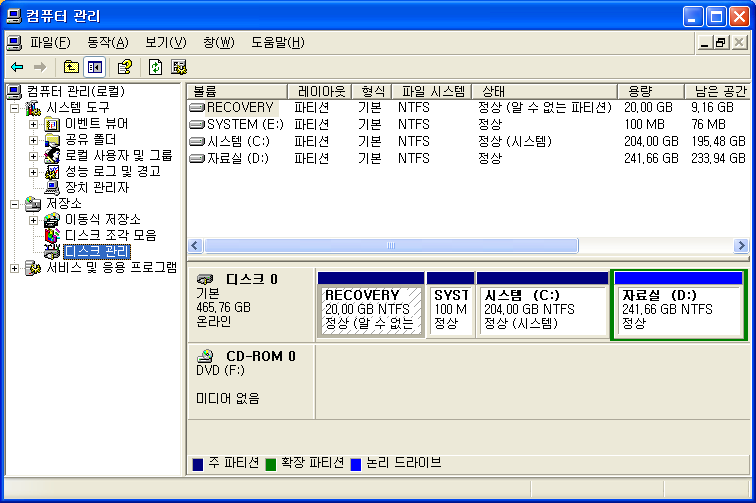
Task: Select the 시스템 (C:) partition block
Action: [542, 305]
